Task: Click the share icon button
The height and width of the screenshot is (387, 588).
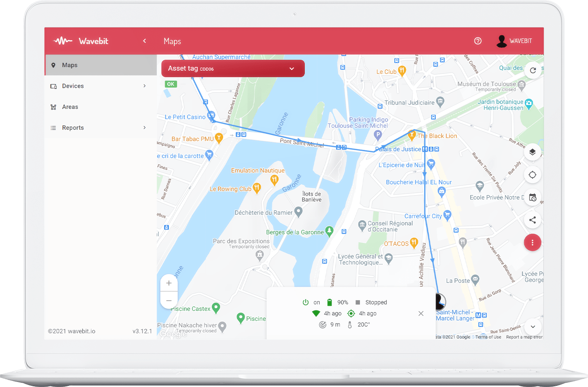Action: 533,220
